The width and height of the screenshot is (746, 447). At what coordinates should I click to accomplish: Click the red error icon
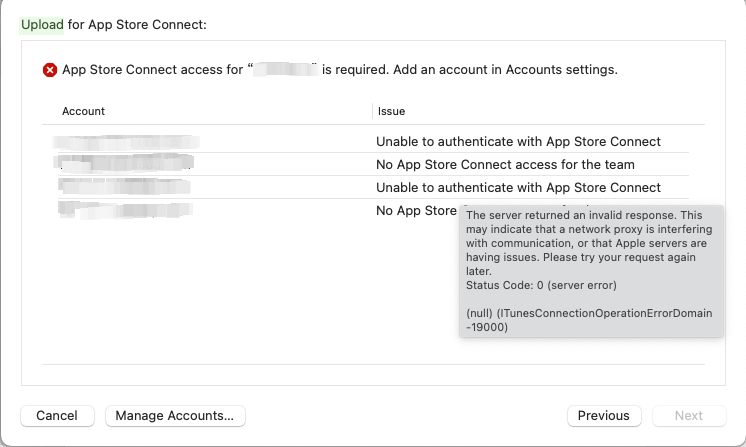click(x=49, y=70)
